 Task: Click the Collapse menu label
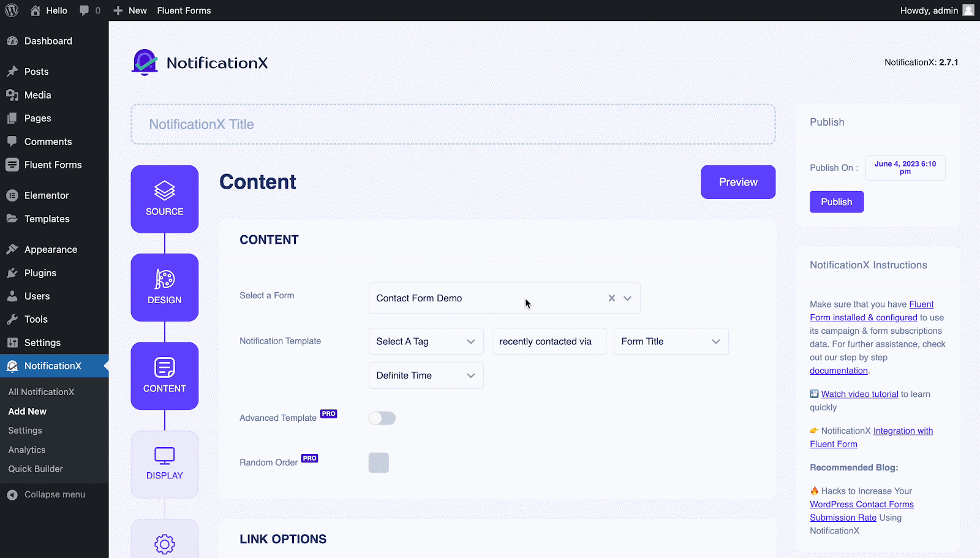pos(55,495)
